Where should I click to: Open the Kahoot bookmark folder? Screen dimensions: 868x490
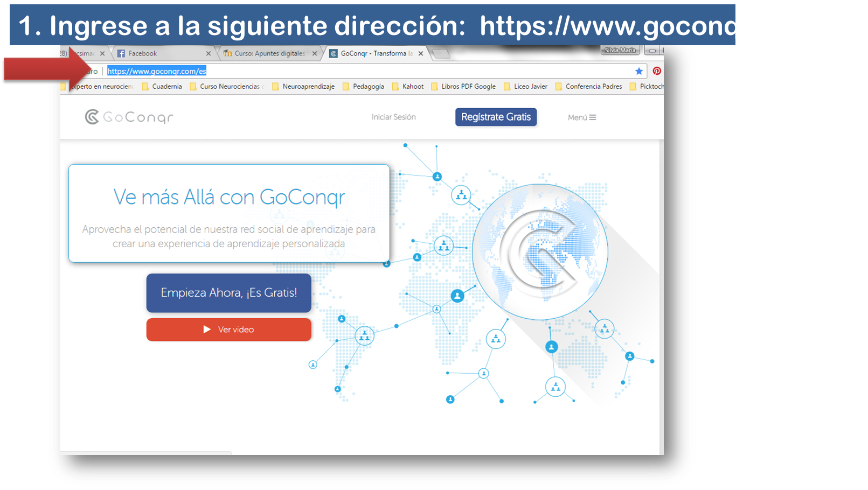408,86
